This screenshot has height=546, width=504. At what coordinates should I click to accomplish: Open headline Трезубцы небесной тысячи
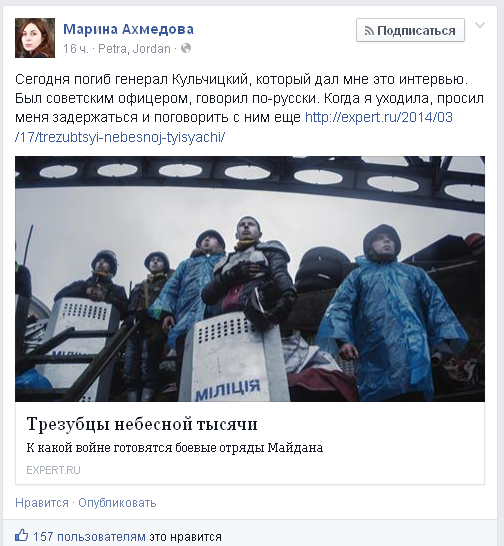142,424
